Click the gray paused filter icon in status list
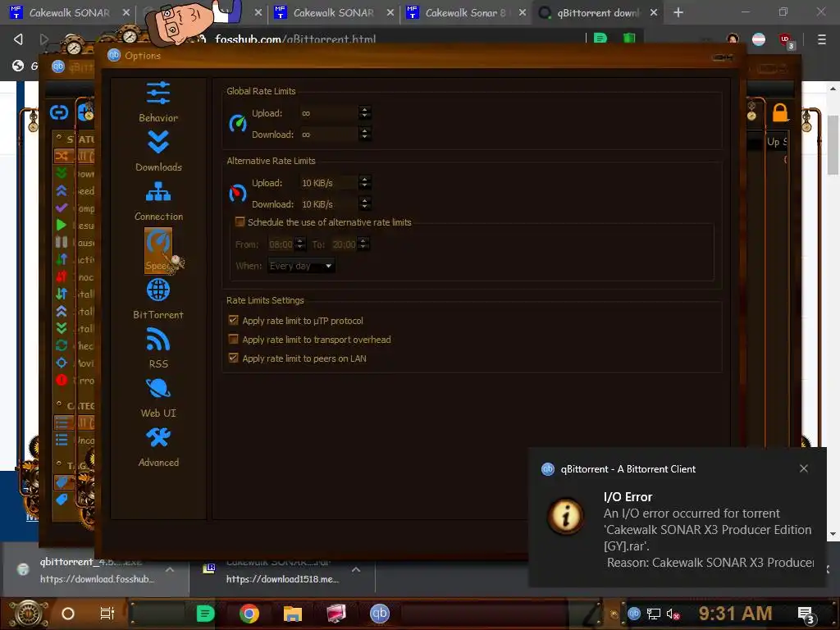Image resolution: width=840 pixels, height=630 pixels. point(62,242)
